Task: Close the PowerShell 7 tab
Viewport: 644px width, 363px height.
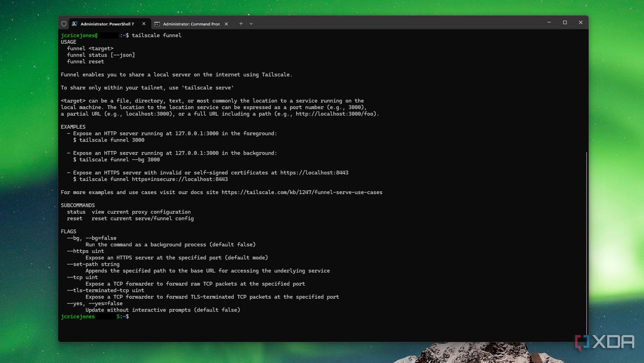Action: pos(144,24)
